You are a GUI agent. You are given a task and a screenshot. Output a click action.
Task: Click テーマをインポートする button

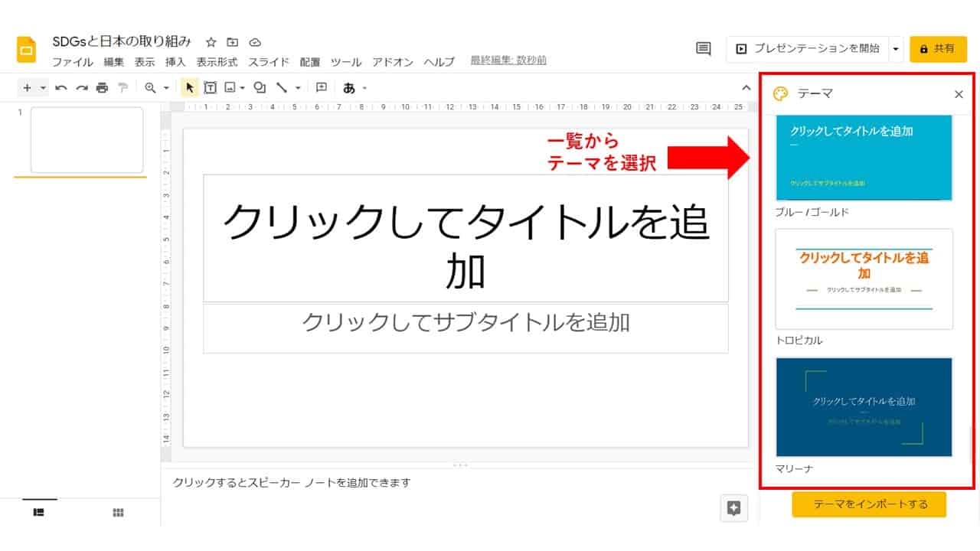[x=869, y=504]
